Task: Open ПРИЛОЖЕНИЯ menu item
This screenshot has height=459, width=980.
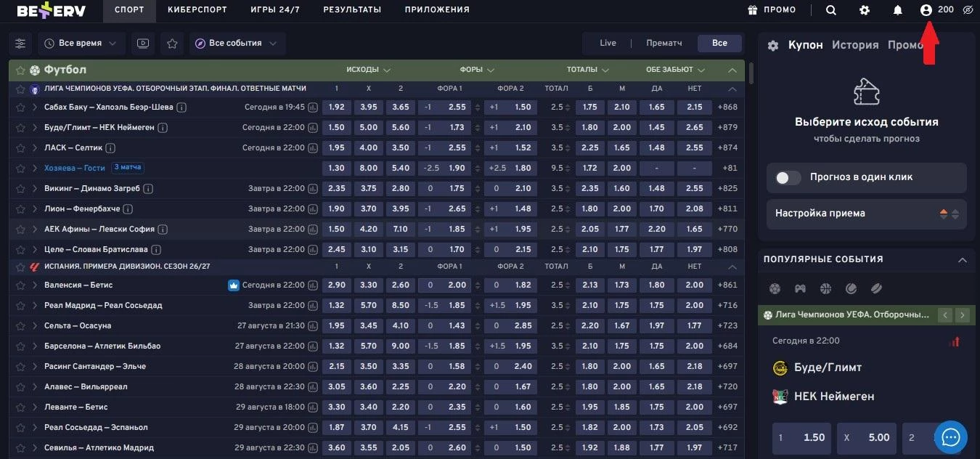Action: click(437, 10)
